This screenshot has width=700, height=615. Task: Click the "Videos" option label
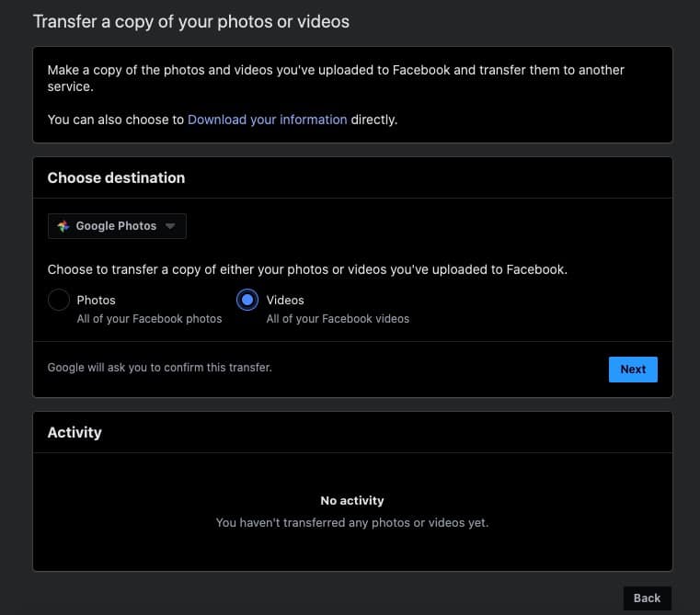point(285,300)
